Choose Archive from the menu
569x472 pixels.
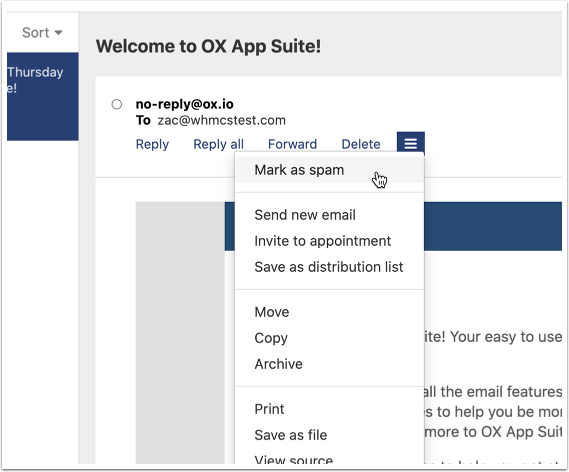tap(329, 364)
